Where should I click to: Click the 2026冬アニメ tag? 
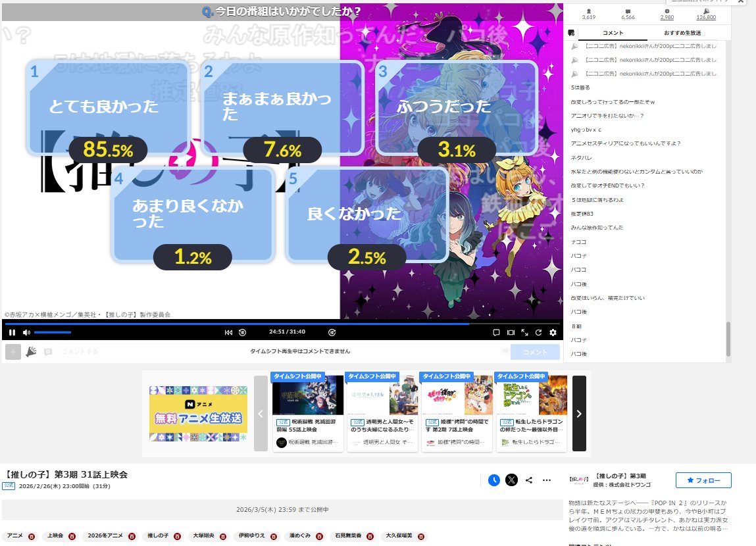pyautogui.click(x=105, y=536)
